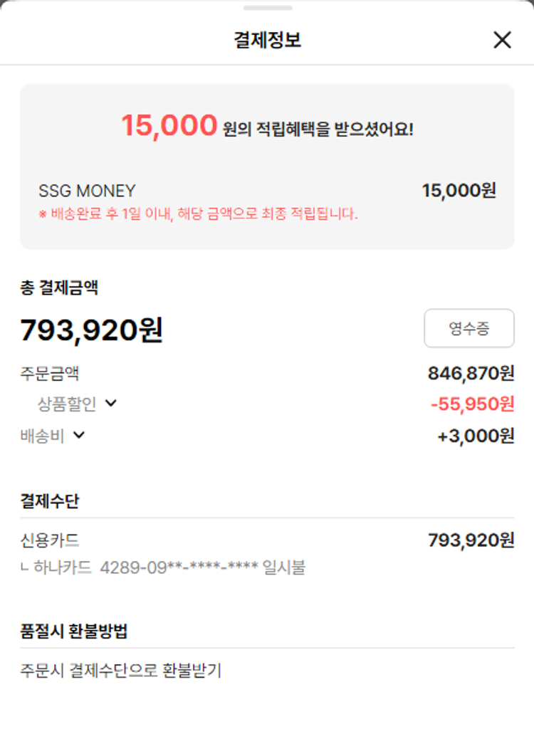Image resolution: width=534 pixels, height=756 pixels.
Task: Close the 결제정보 sheet with the X icon
Action: [x=502, y=40]
